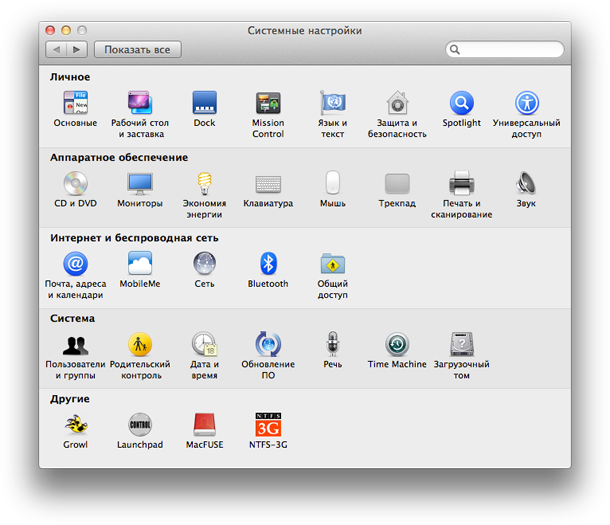Open the Dock preferences icon
610x525 pixels.
pos(204,103)
